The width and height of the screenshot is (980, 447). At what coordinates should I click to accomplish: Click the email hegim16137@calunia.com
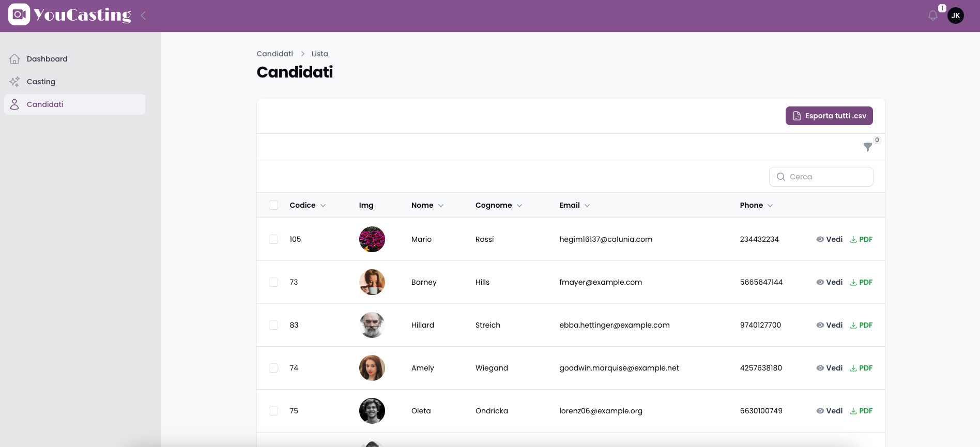(606, 239)
